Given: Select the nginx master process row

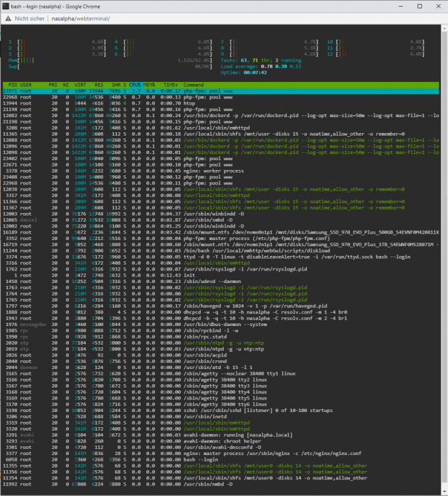Looking at the screenshot, I should 220,453.
